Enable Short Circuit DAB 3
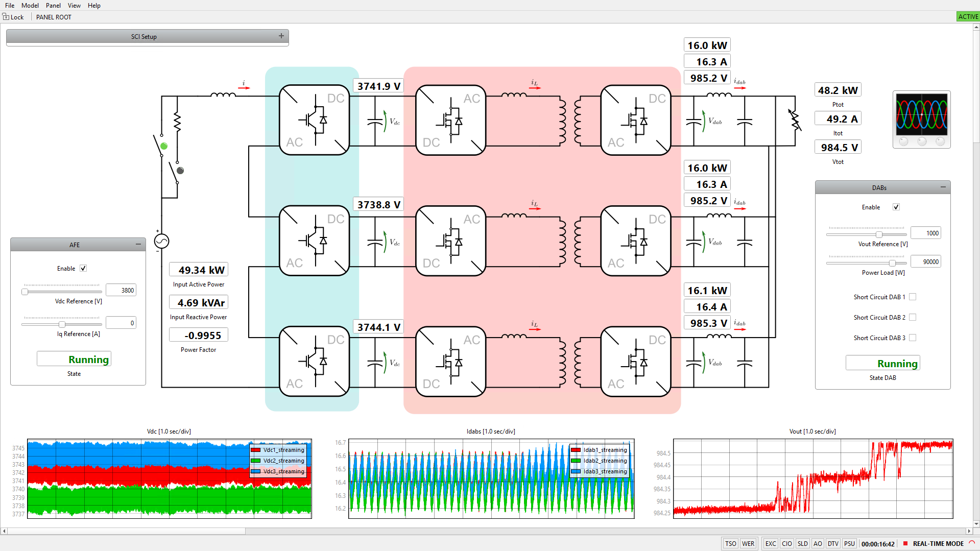The width and height of the screenshot is (980, 551). click(x=913, y=338)
